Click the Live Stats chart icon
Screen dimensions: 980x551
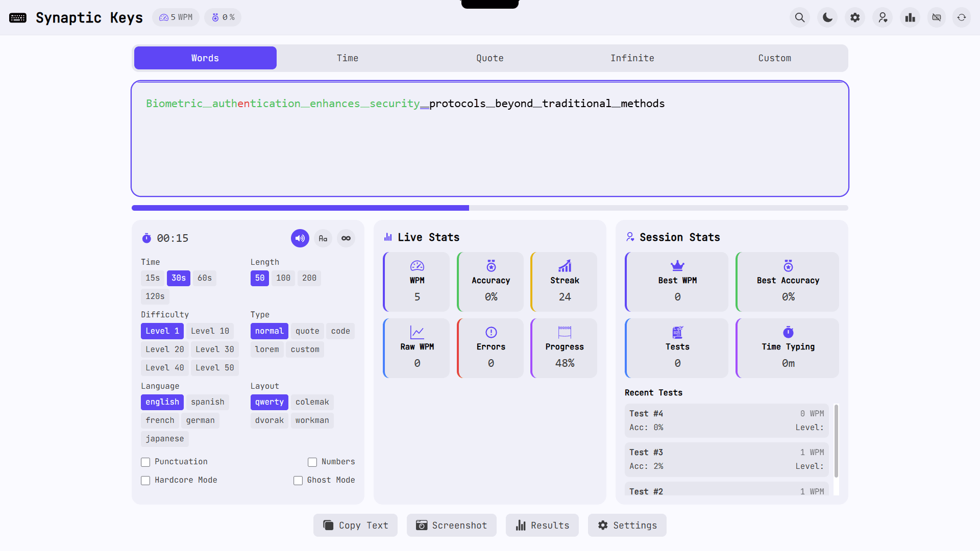point(388,237)
